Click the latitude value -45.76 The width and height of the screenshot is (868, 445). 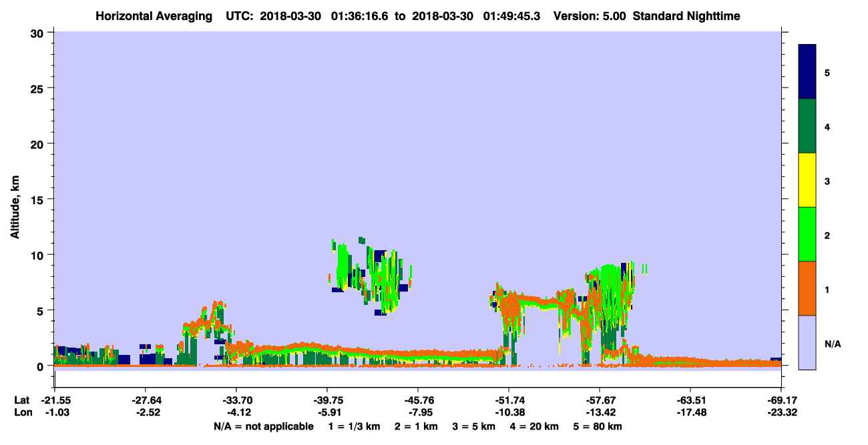[x=418, y=400]
